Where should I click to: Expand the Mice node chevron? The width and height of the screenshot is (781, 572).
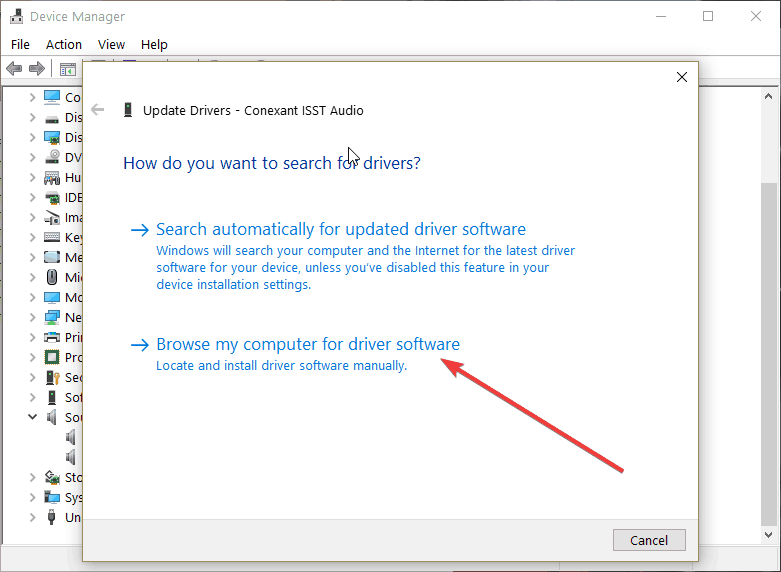(32, 277)
